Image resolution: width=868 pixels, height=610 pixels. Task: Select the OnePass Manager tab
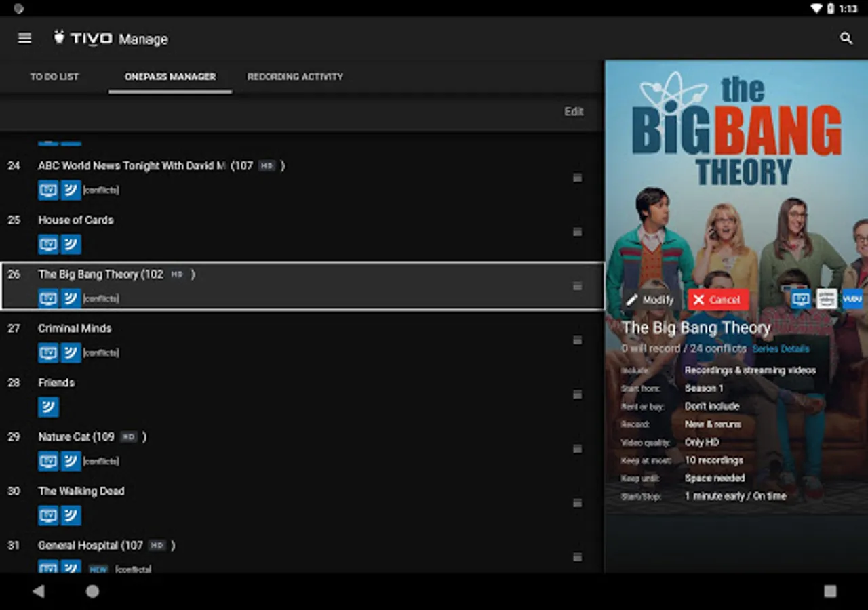(170, 77)
